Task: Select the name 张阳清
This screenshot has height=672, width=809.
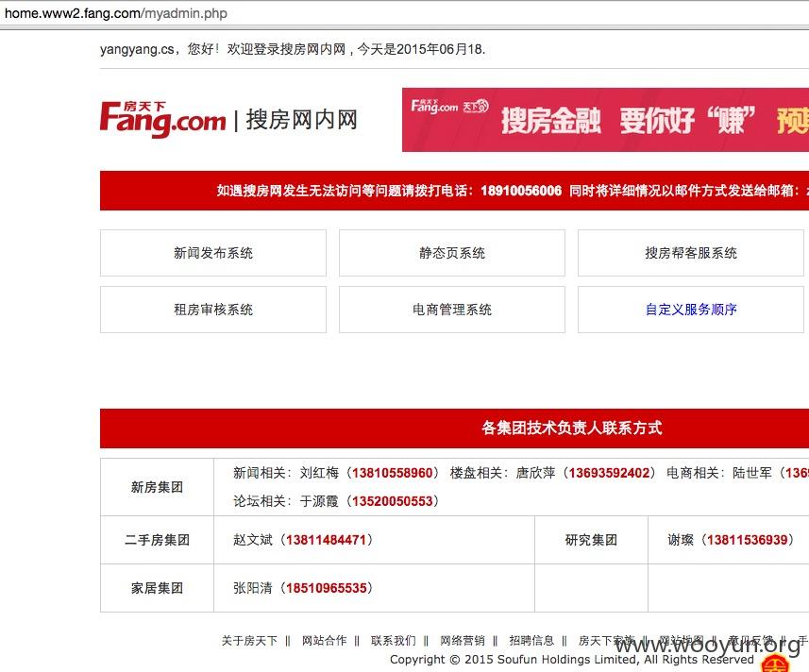Action: point(253,588)
